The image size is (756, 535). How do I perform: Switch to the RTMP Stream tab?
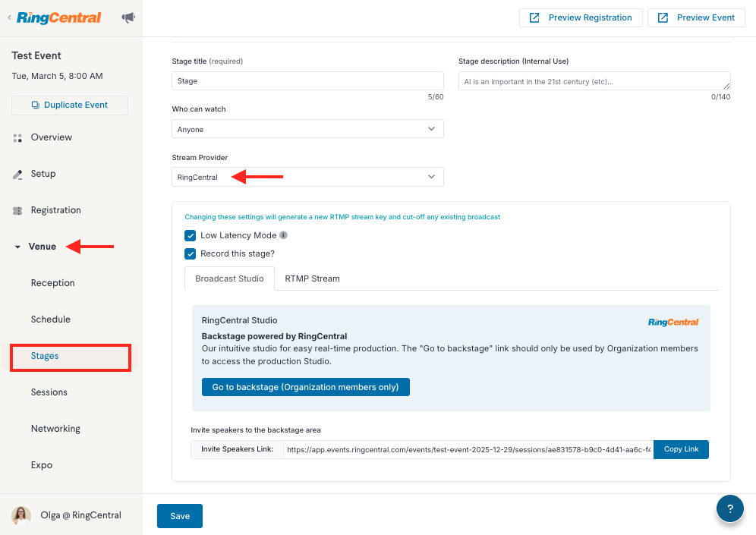click(x=312, y=279)
